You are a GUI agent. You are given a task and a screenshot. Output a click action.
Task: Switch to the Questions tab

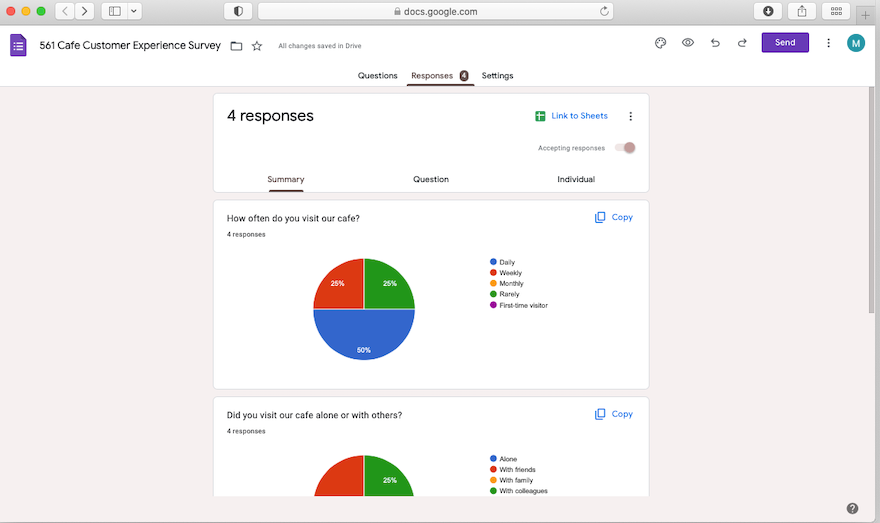click(x=377, y=76)
